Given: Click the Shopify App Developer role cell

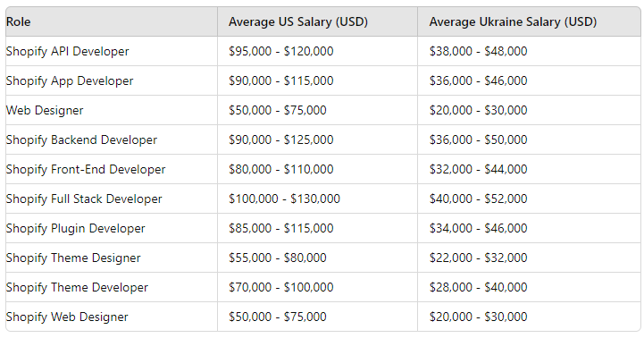Looking at the screenshot, I should 112,80.
